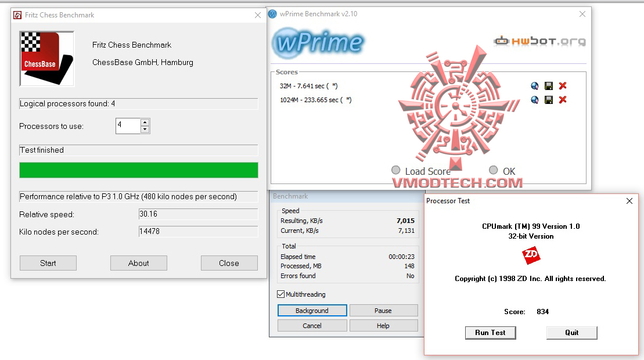Viewport: 644px width, 360px height.
Task: Click inside the Processors to use field
Action: (128, 125)
